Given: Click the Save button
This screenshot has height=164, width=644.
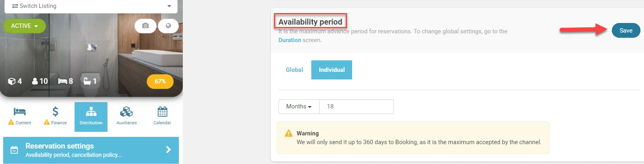Looking at the screenshot, I should (x=626, y=31).
